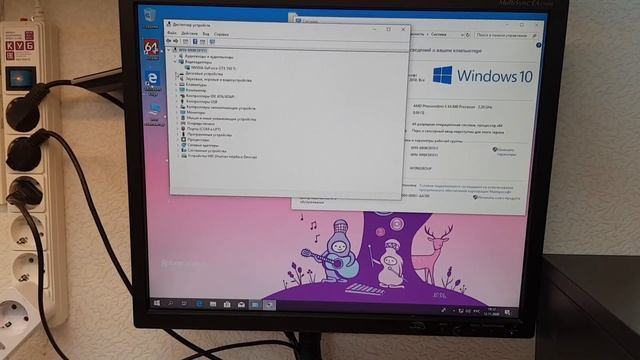Click the Мониторы category icon
Viewport: 640px width, 360px height.
coord(183,112)
